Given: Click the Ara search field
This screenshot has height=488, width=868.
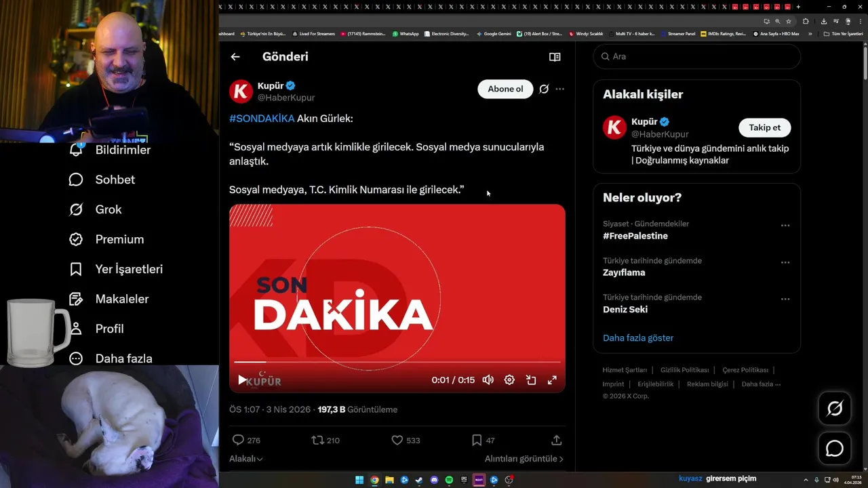Looking at the screenshot, I should pos(697,56).
